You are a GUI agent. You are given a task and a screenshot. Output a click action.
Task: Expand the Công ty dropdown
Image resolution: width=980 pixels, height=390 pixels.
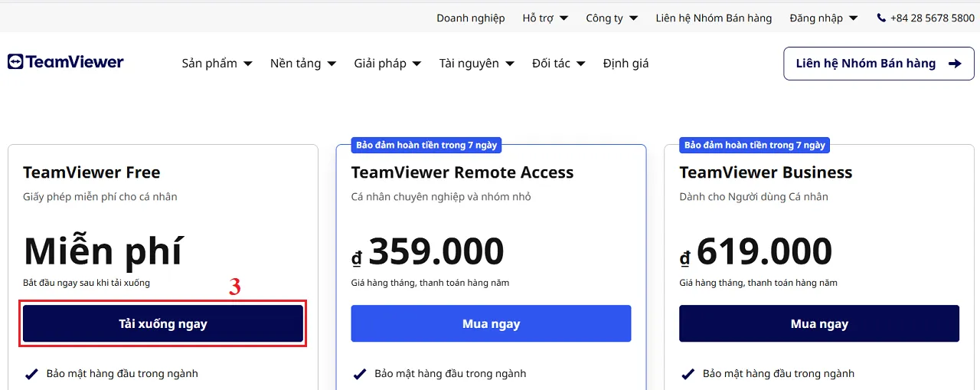tap(612, 18)
